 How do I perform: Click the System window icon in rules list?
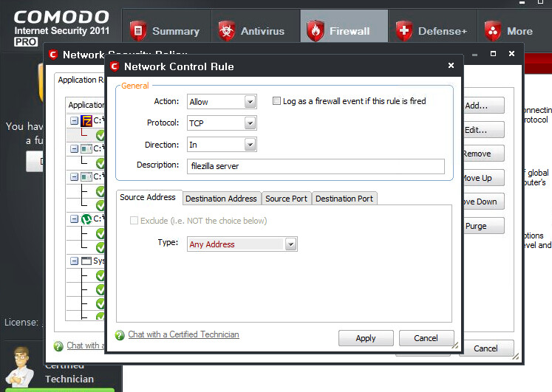coord(86,261)
